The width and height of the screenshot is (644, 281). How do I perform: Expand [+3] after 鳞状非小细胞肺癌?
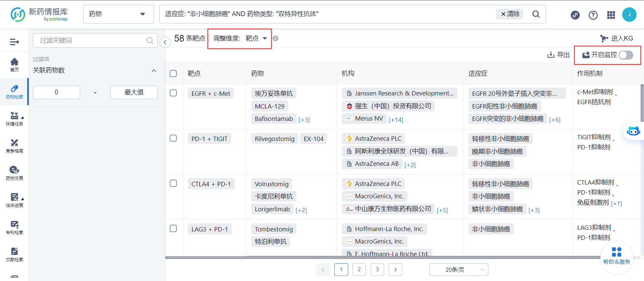click(x=534, y=210)
